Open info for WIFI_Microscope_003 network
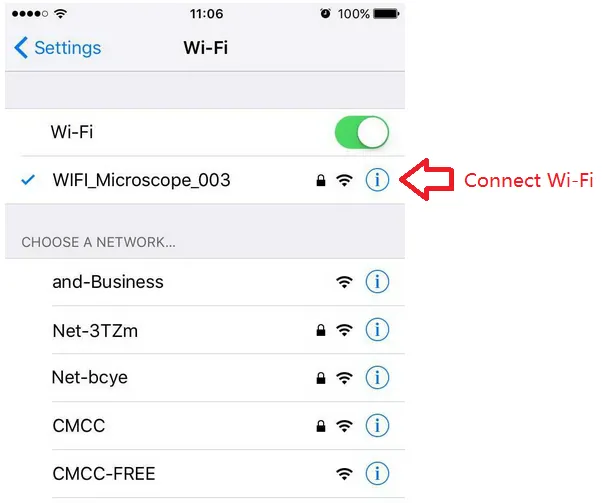The image size is (603, 503). tap(377, 180)
